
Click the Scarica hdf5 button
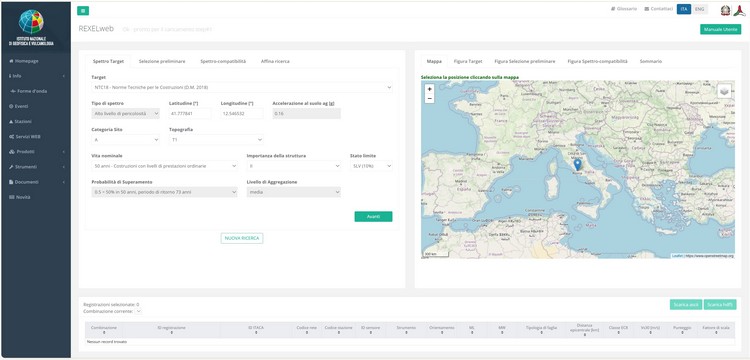coord(720,305)
